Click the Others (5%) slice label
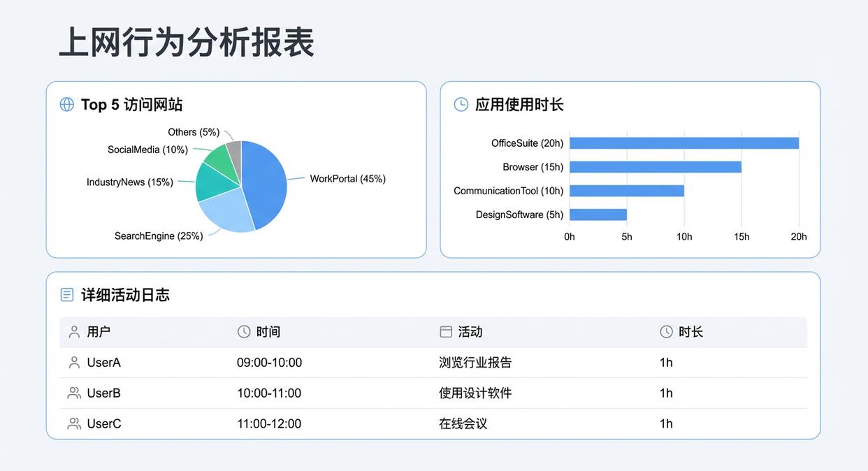 194,132
